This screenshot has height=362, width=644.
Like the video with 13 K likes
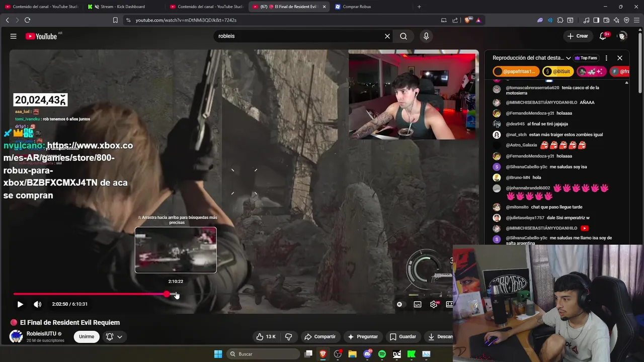click(x=266, y=336)
